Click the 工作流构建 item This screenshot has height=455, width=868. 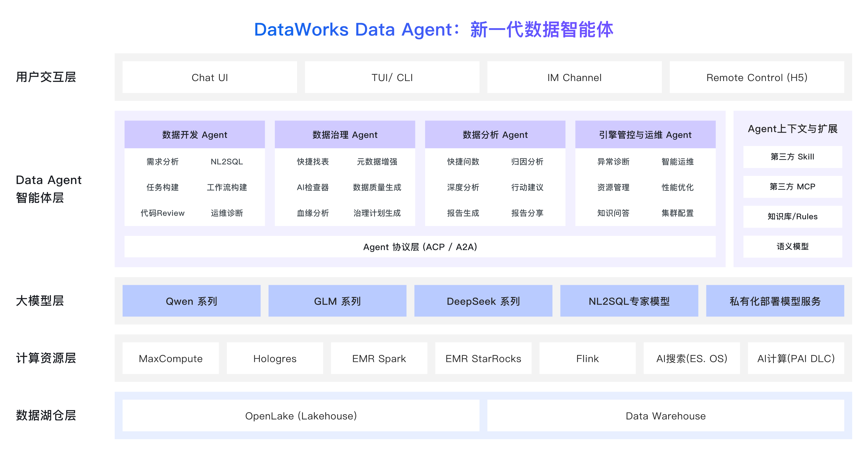point(227,187)
